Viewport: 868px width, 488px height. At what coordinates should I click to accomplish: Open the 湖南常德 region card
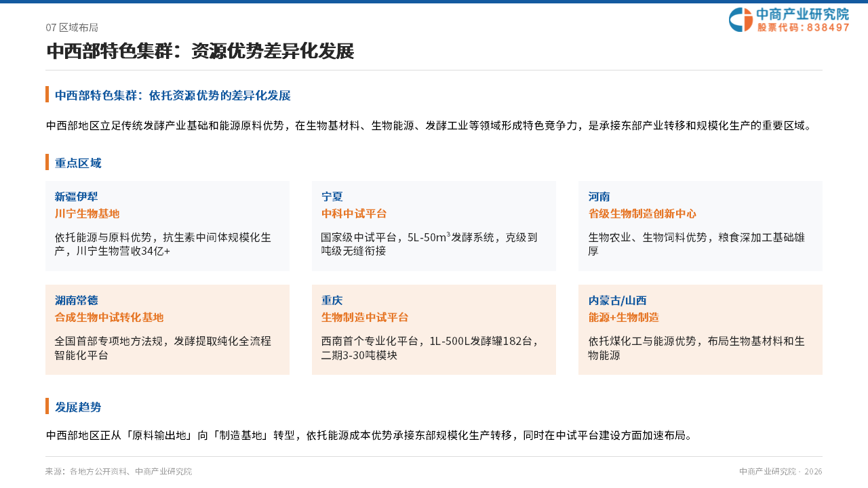pos(167,330)
